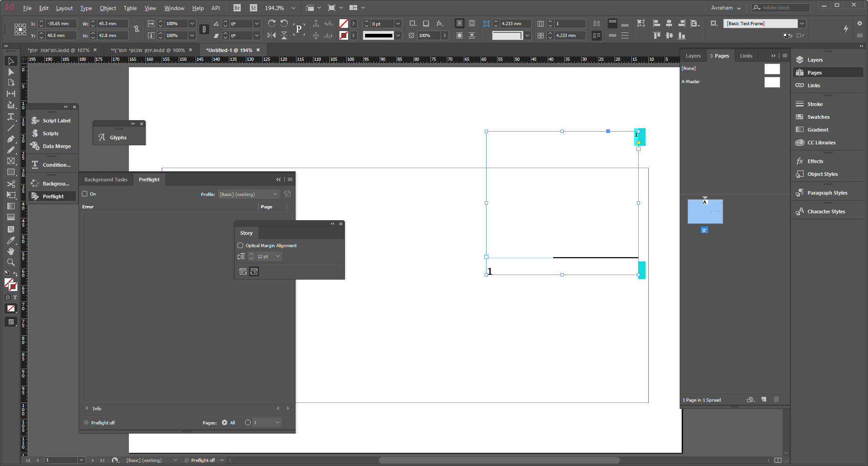Toggle Optical Margin Alignment checkbox
The image size is (868, 466).
241,245
